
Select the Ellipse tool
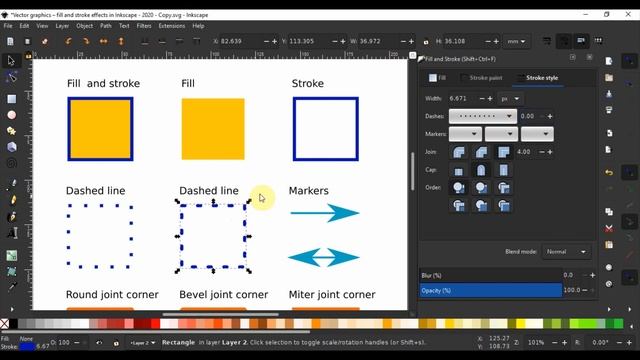[11, 115]
